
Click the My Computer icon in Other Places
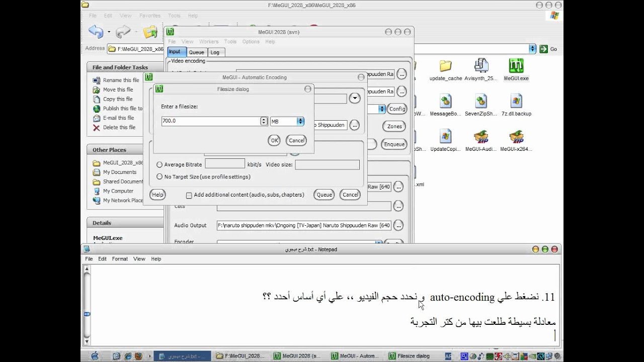pos(97,191)
